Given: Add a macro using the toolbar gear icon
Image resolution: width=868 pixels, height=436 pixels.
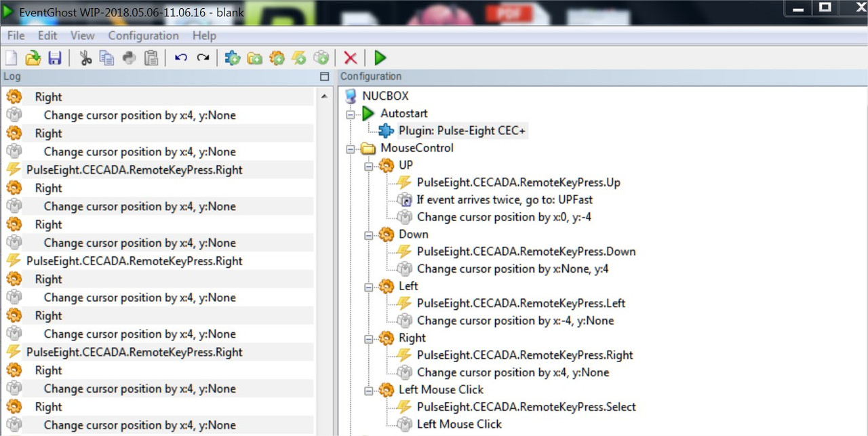Looking at the screenshot, I should coord(277,58).
